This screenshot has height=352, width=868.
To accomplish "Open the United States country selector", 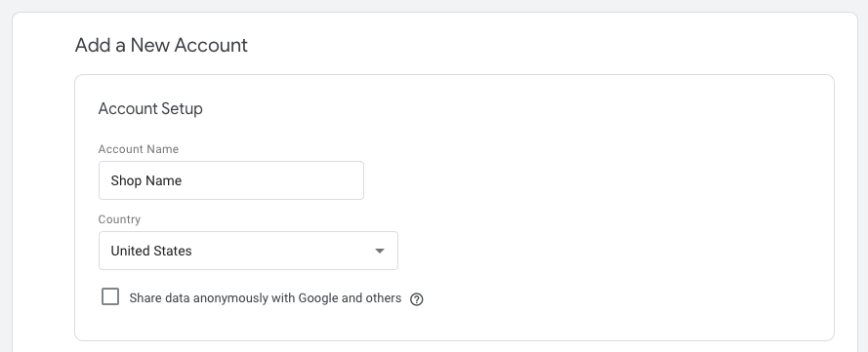I will coord(248,251).
